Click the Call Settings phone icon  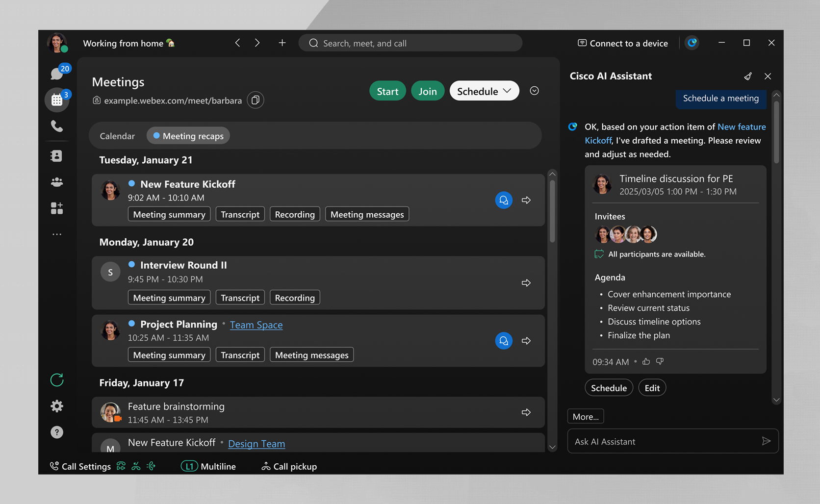54,466
